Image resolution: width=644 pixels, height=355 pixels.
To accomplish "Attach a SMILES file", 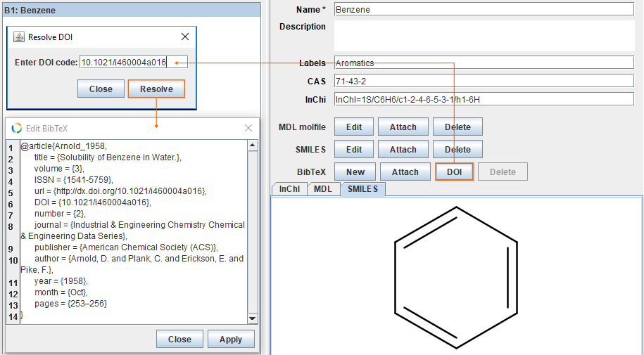I will tap(403, 150).
